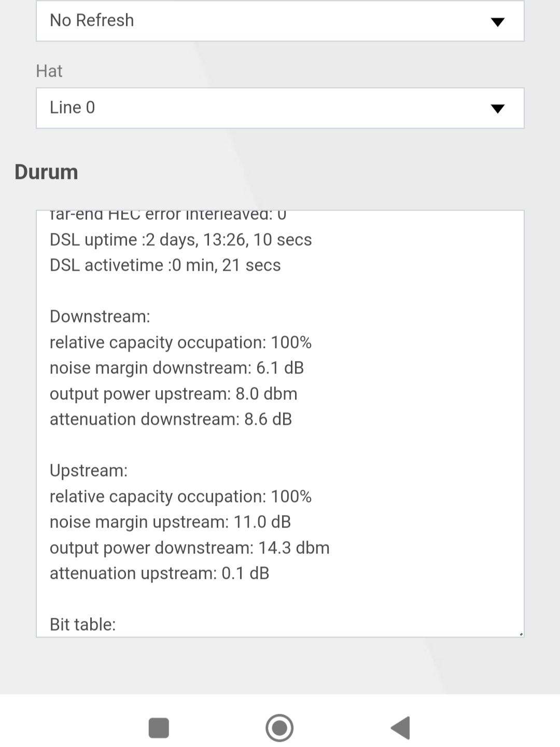Click noise margin upstream 11.0 dB line
This screenshot has height=747, width=560.
tap(170, 522)
